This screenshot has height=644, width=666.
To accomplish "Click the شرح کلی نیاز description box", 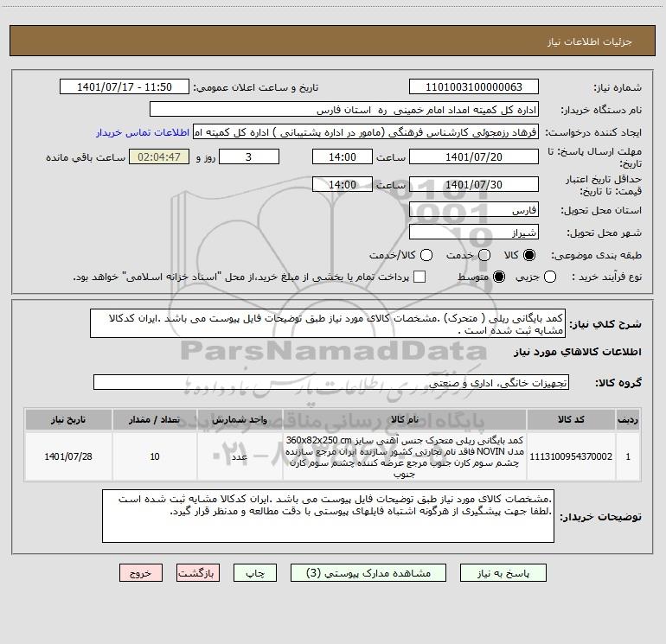I will (x=328, y=323).
